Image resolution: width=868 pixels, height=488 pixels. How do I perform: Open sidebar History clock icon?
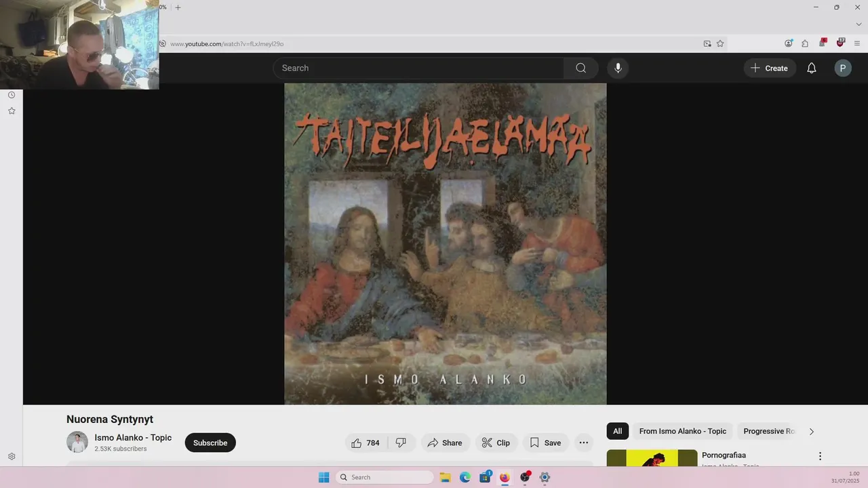12,95
